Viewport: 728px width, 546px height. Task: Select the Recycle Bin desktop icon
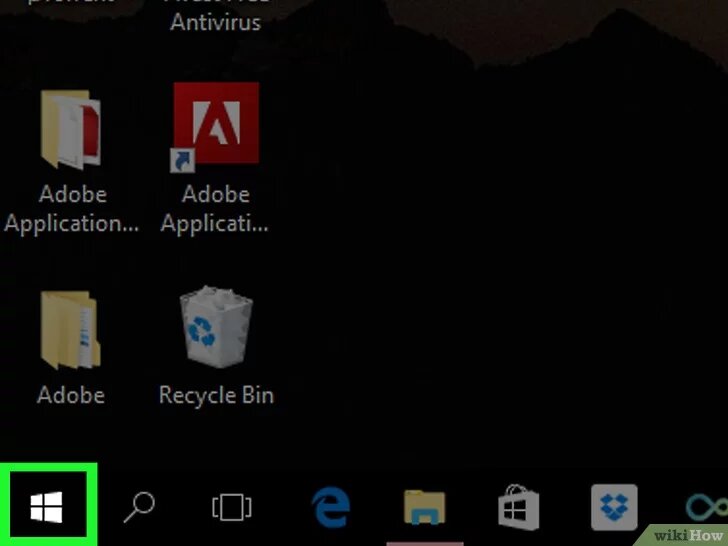[x=216, y=327]
